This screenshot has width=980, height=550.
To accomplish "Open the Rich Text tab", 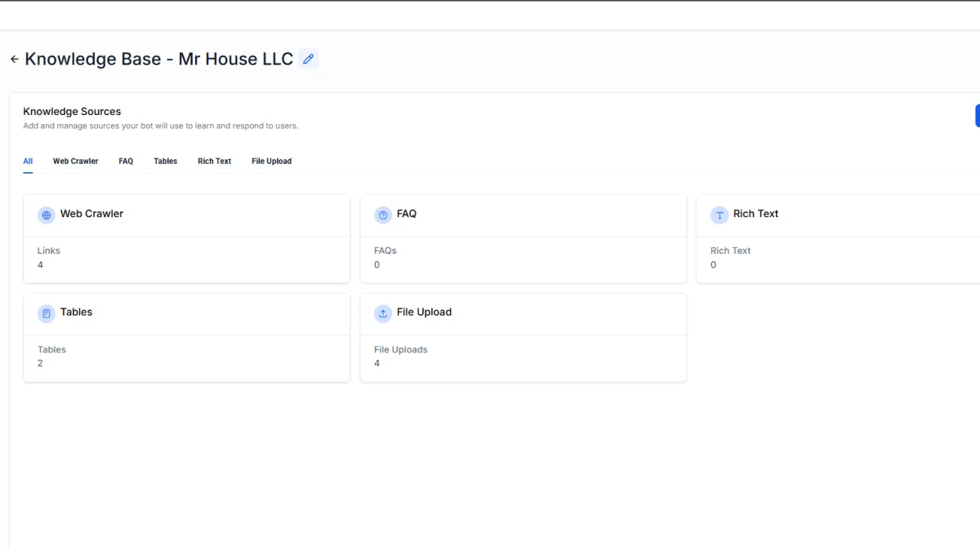I will pos(214,161).
